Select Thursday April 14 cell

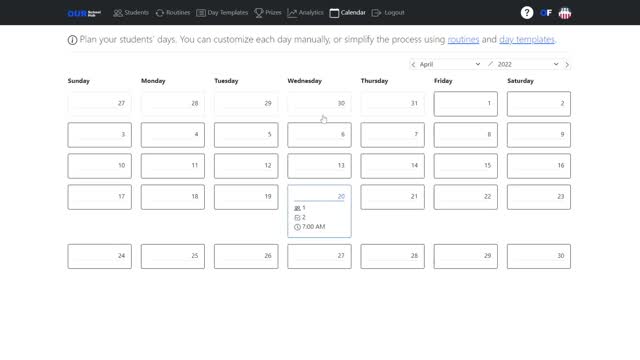(x=392, y=166)
